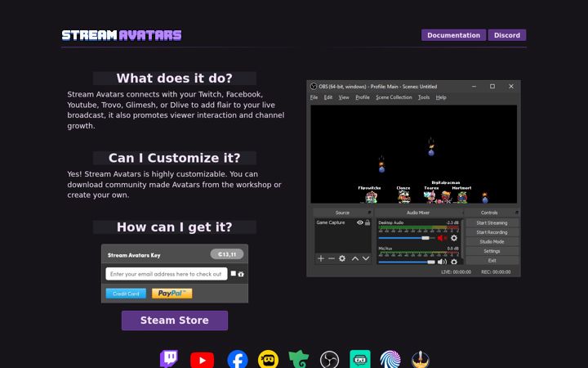Pay with the Credit Card button
Viewport: 588px width, 368px height.
coord(126,294)
